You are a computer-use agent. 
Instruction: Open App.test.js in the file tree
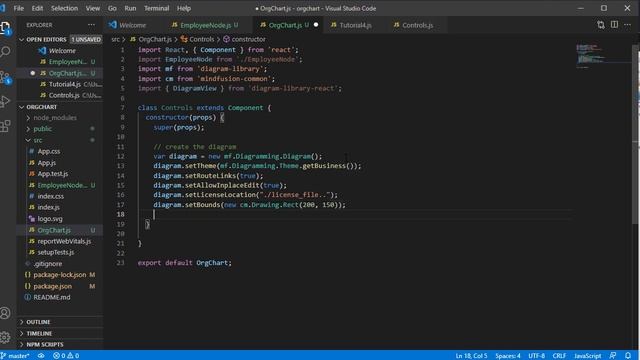[x=53, y=174]
